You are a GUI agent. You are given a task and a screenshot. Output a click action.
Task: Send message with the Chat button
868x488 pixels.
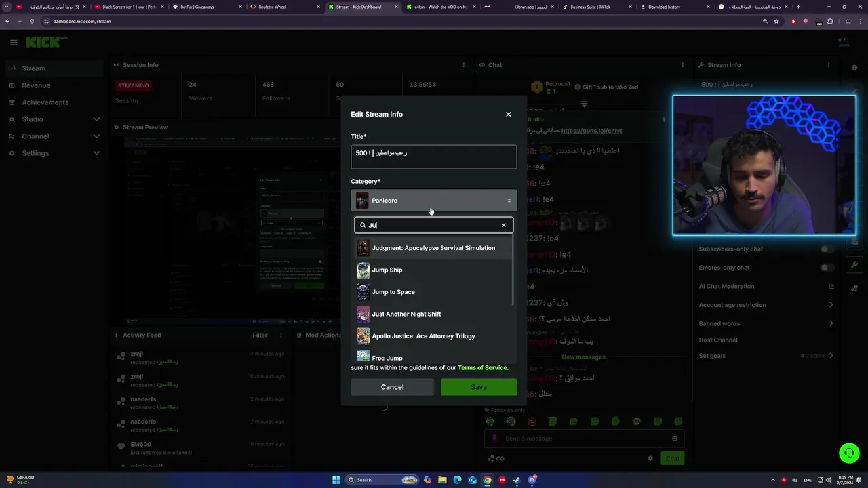(673, 458)
